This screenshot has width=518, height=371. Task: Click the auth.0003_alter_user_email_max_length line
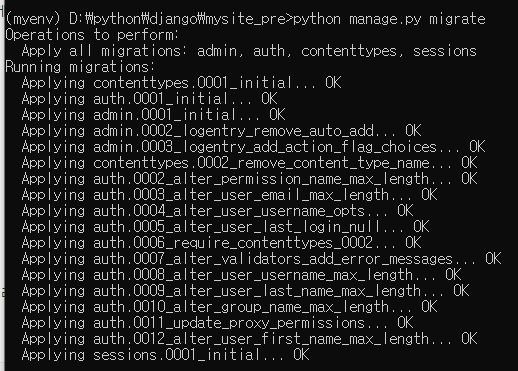(229, 195)
